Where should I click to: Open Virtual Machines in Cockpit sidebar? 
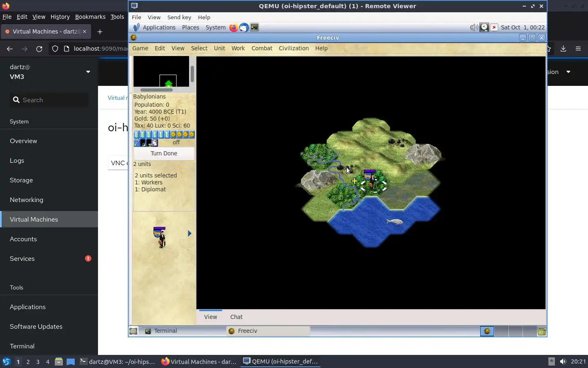pyautogui.click(x=49, y=220)
